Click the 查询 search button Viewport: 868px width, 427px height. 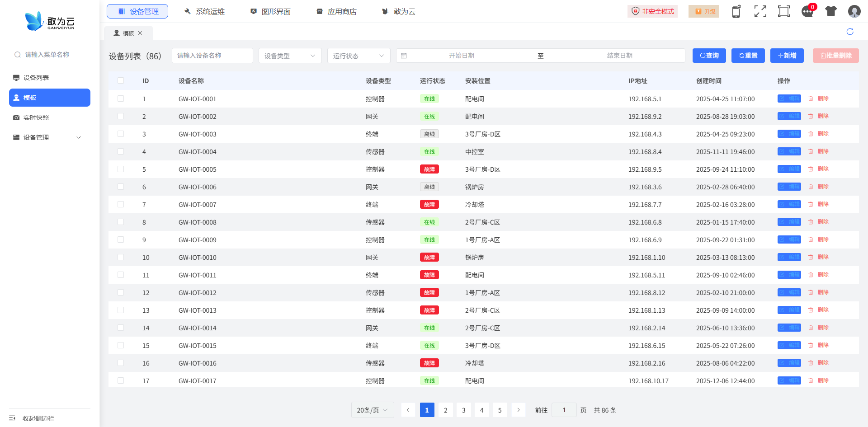709,56
